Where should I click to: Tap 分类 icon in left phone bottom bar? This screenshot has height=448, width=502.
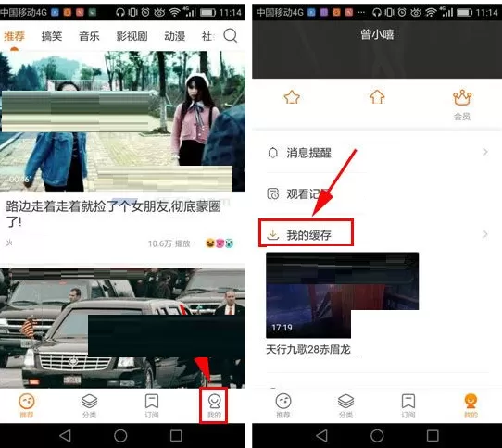[89, 405]
